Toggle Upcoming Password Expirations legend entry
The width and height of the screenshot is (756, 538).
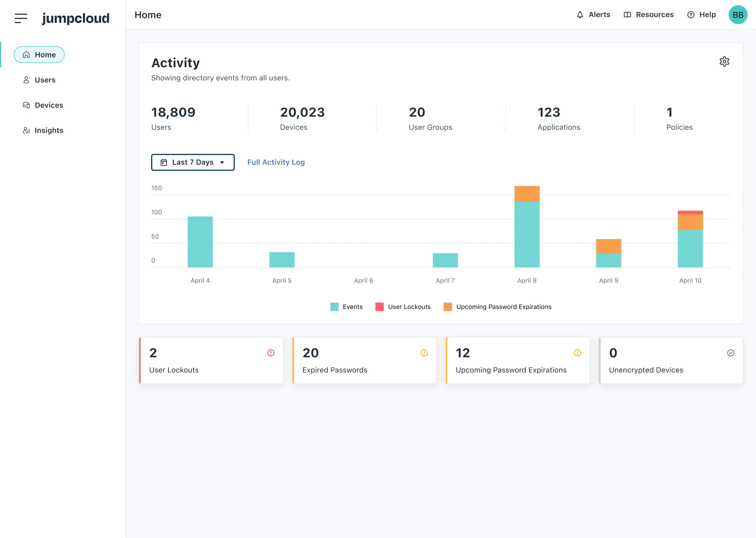pyautogui.click(x=497, y=307)
